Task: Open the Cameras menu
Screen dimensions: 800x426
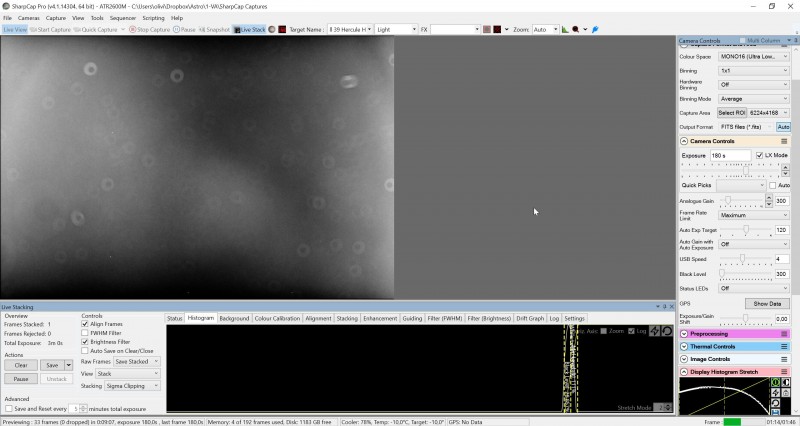Action: click(29, 18)
